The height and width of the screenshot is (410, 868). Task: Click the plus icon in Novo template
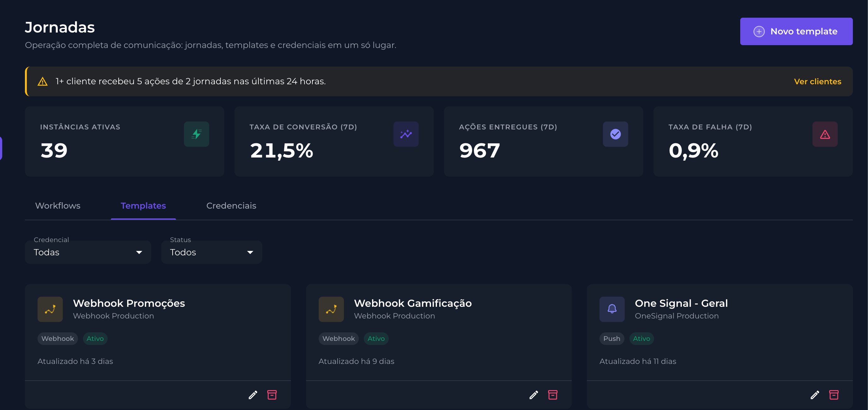tap(759, 31)
